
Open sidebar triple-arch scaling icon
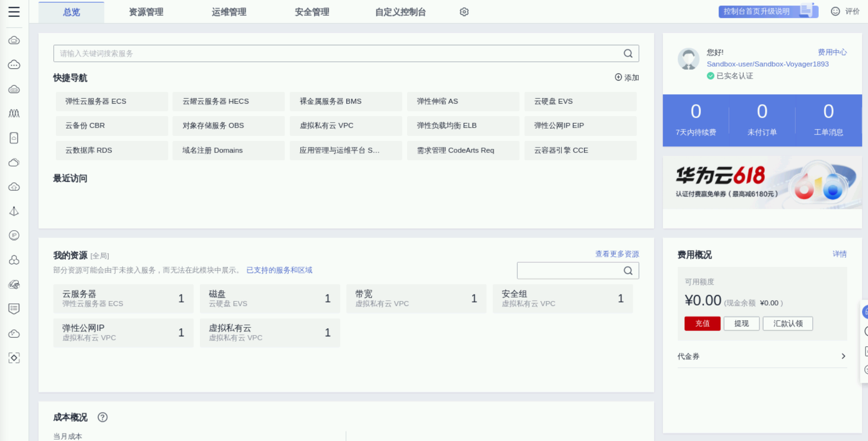[x=14, y=114]
